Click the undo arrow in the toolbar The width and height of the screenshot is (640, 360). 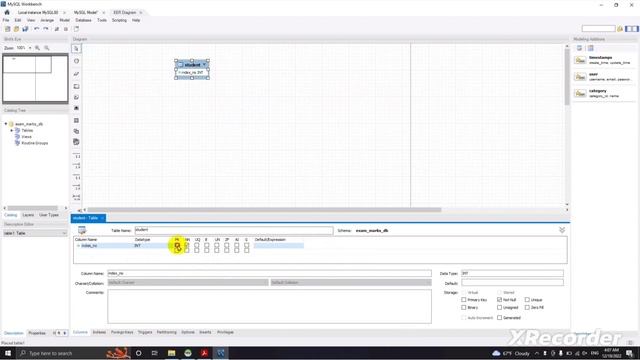pos(37,29)
